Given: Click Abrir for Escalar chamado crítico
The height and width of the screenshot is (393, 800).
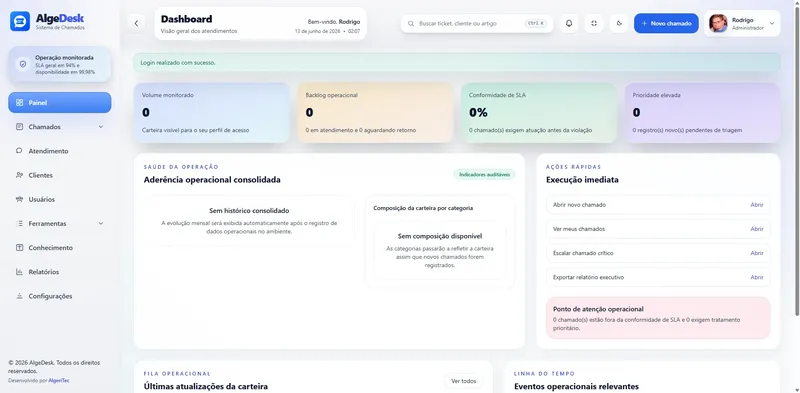Looking at the screenshot, I should coord(757,253).
